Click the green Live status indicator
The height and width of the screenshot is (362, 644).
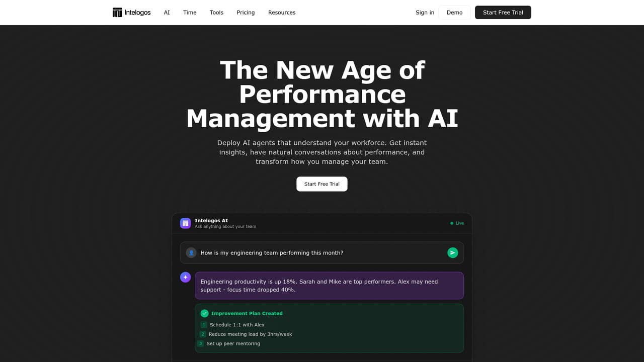click(x=457, y=223)
